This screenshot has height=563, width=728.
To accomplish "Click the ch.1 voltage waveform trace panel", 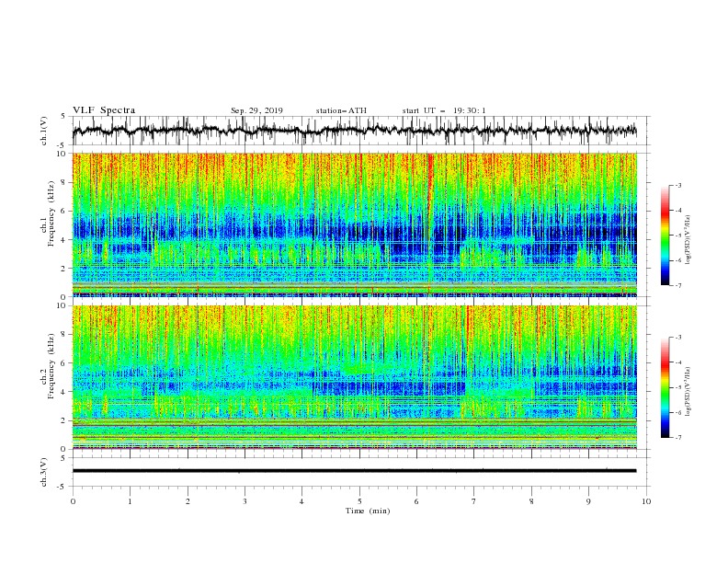I will tap(360, 131).
